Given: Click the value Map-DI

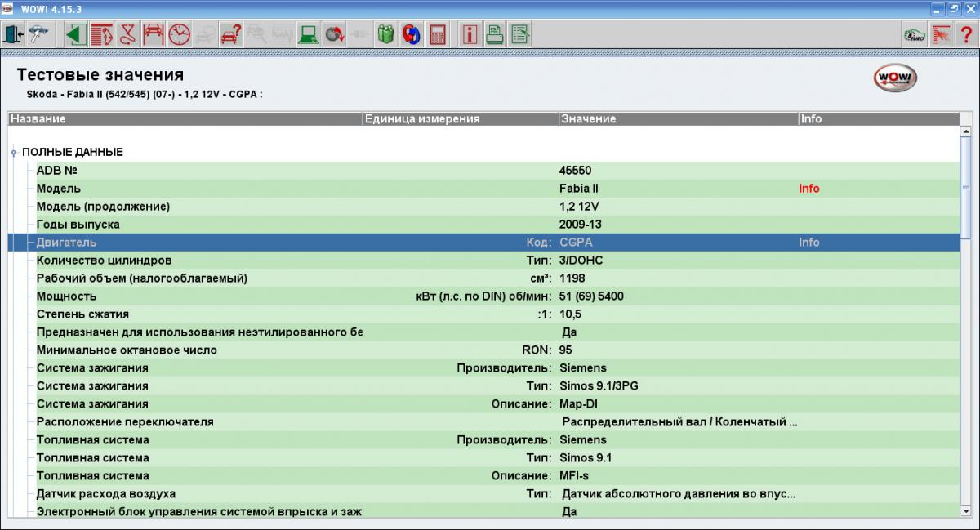Looking at the screenshot, I should click(580, 404).
